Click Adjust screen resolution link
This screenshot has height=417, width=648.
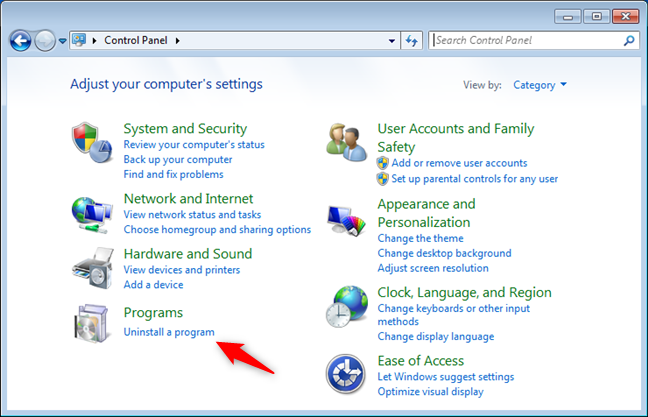(433, 268)
